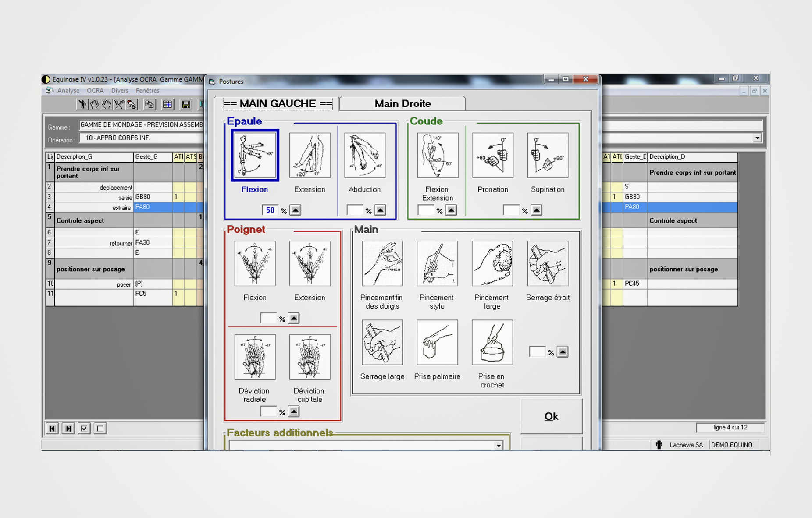Select the Epaule Extension posture image
This screenshot has height=518, width=812.
pos(310,156)
